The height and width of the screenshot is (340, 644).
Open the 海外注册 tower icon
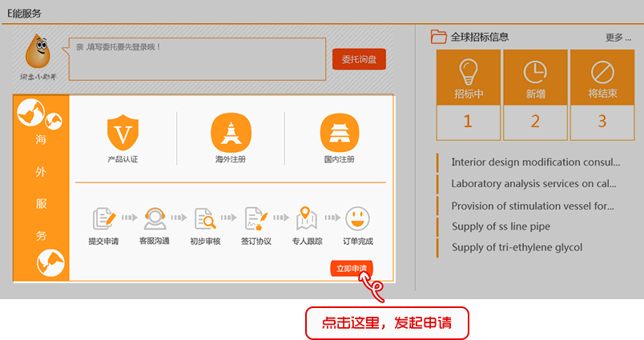coord(231,132)
